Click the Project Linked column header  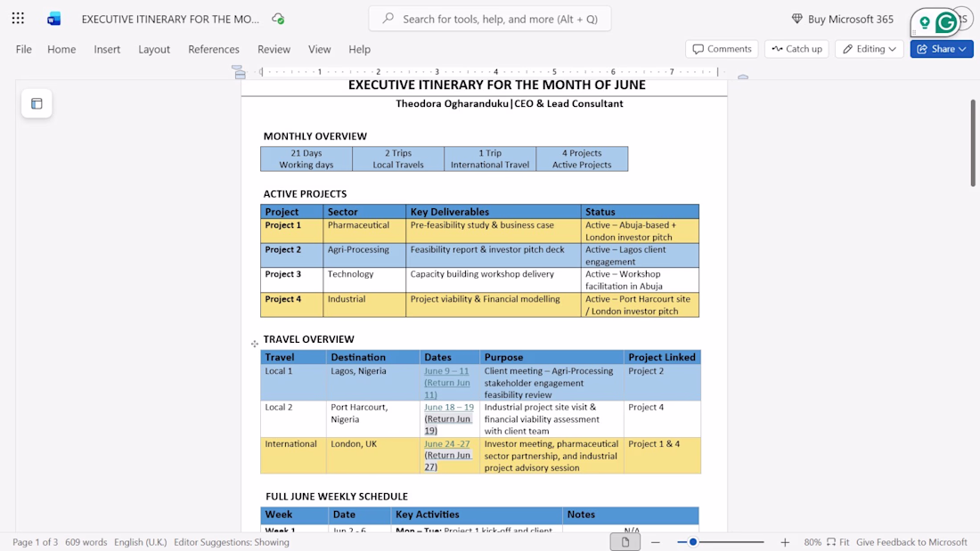coord(662,357)
